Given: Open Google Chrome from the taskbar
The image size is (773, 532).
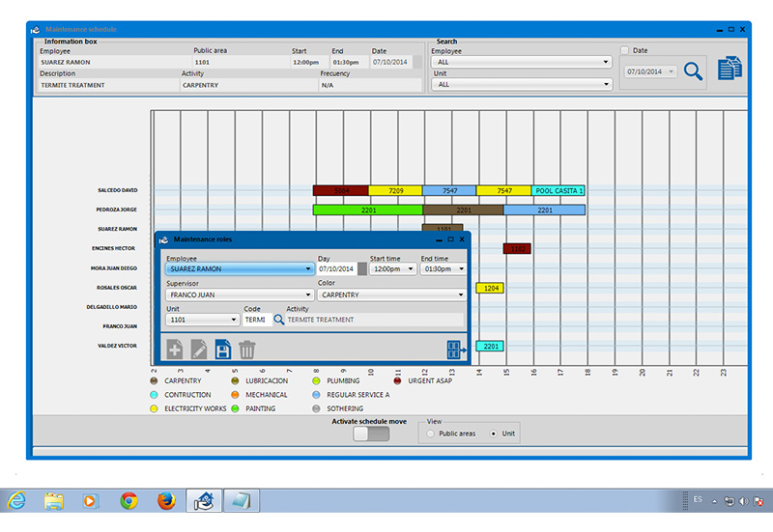Looking at the screenshot, I should point(129,500).
